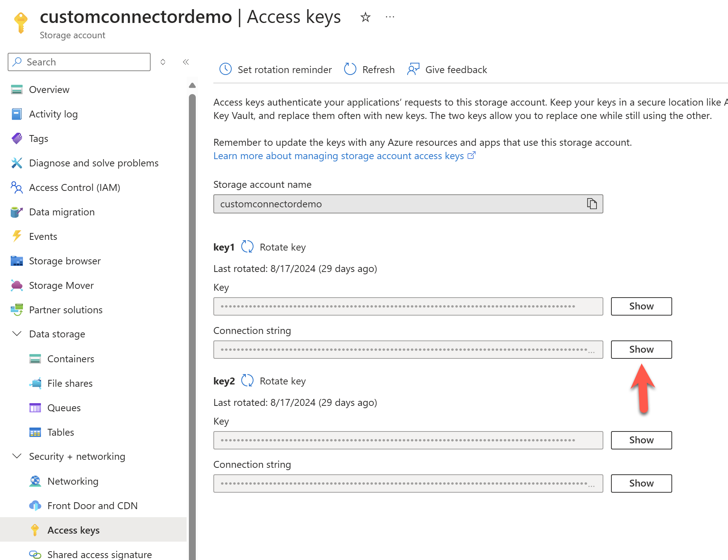
Task: Open Give feedback
Action: click(447, 69)
